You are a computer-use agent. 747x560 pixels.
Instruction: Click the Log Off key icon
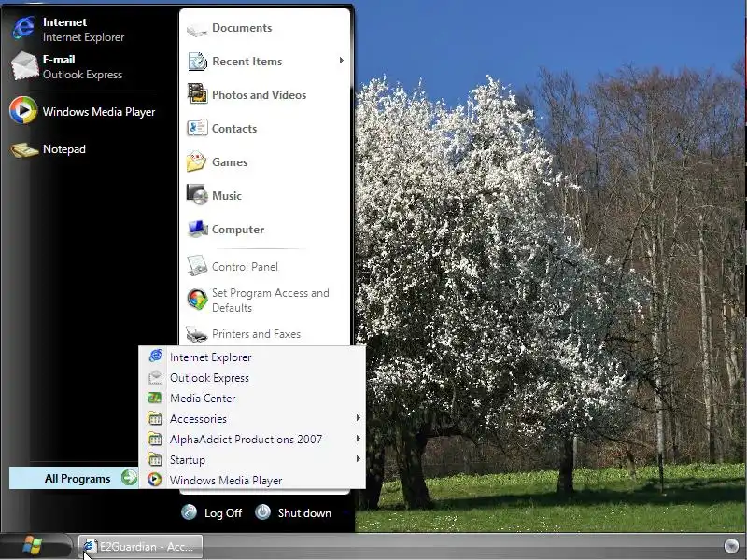coord(190,511)
